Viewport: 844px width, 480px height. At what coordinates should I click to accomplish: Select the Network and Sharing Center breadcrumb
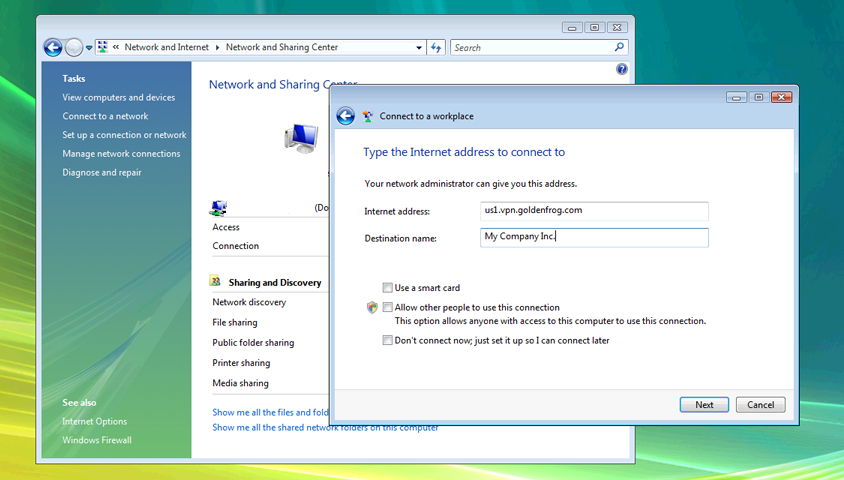pyautogui.click(x=282, y=47)
